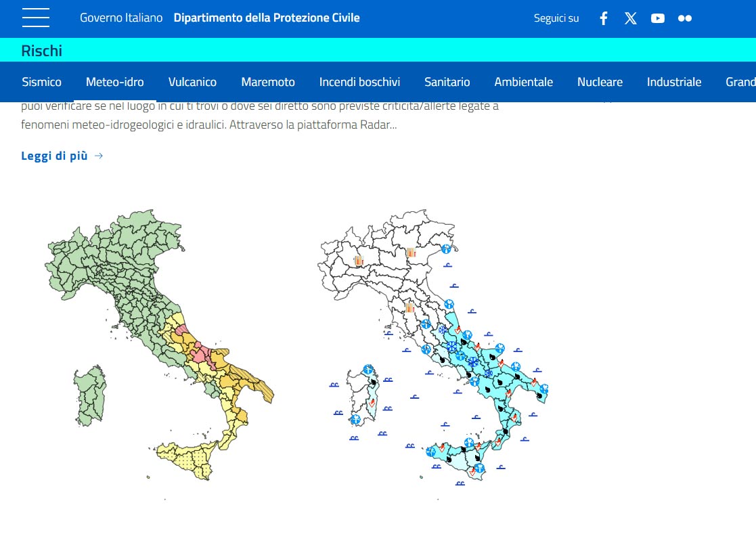Screen dimensions: 756x545
Task: Open the Sanitario risk tab
Action: tap(447, 82)
